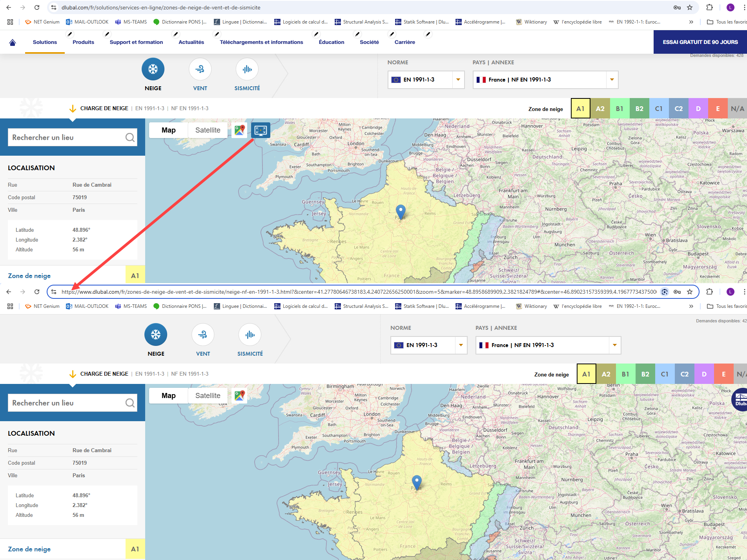Open the Wiktionary bookmark icon

pyautogui.click(x=519, y=22)
